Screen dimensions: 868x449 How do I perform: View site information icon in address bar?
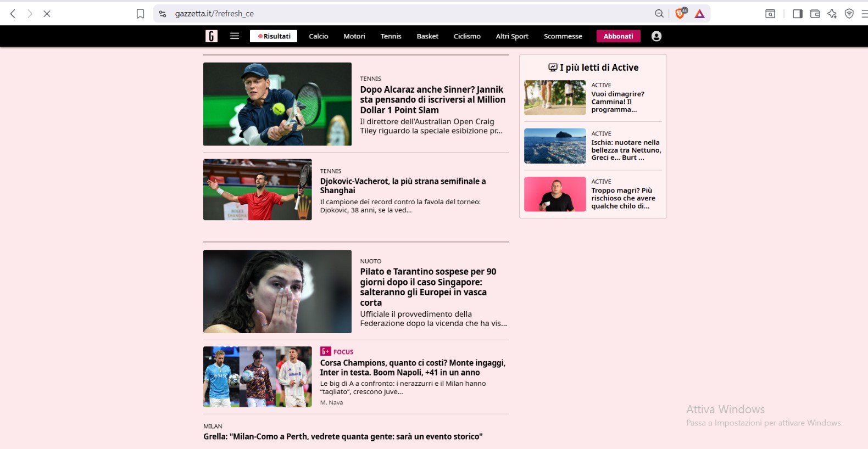click(163, 14)
